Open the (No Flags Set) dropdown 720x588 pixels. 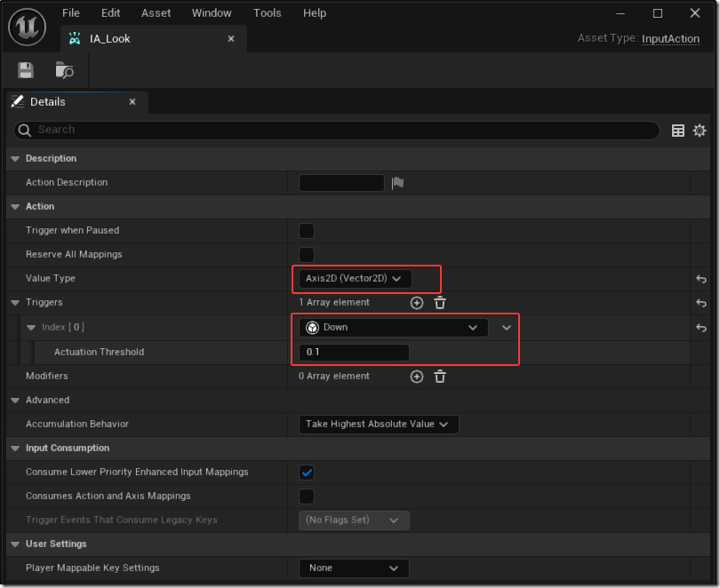tap(354, 520)
